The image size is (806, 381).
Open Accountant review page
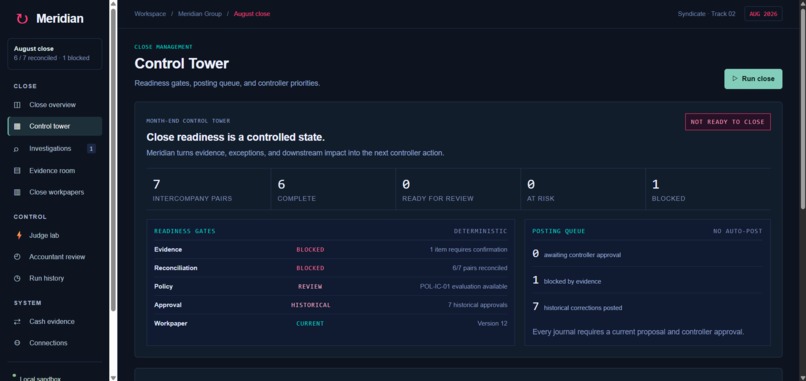click(x=54, y=257)
